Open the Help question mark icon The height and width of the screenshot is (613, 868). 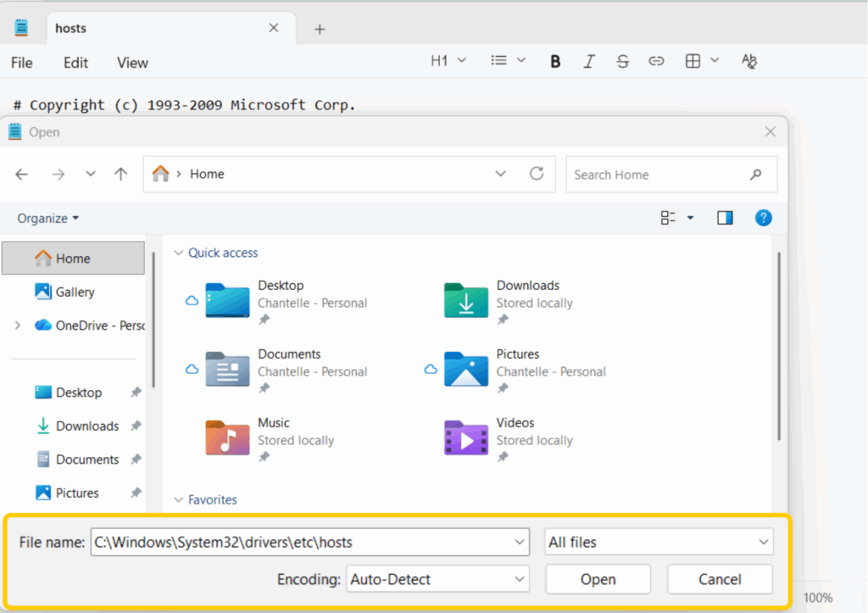click(x=764, y=218)
